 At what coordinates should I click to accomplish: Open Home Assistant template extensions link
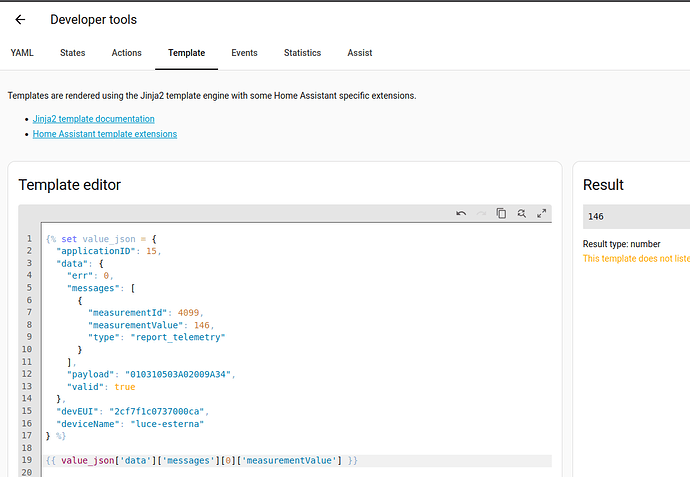pyautogui.click(x=105, y=134)
